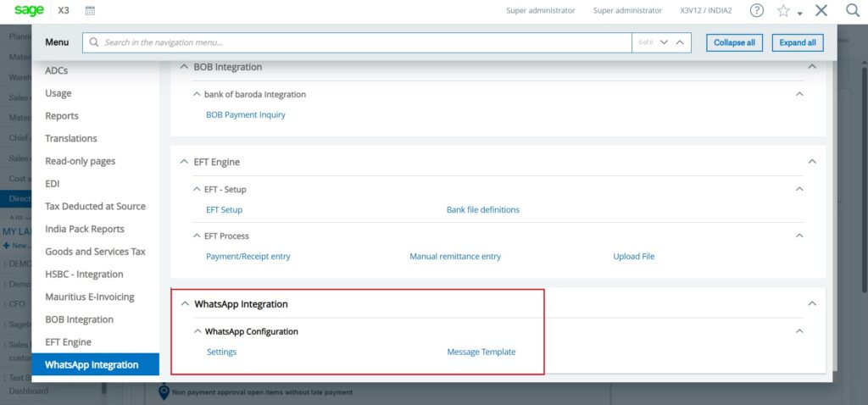Open the help question mark icon

click(756, 11)
